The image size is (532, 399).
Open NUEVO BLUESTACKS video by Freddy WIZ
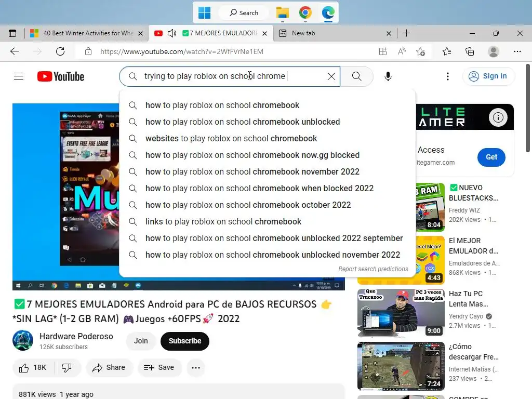tap(473, 193)
